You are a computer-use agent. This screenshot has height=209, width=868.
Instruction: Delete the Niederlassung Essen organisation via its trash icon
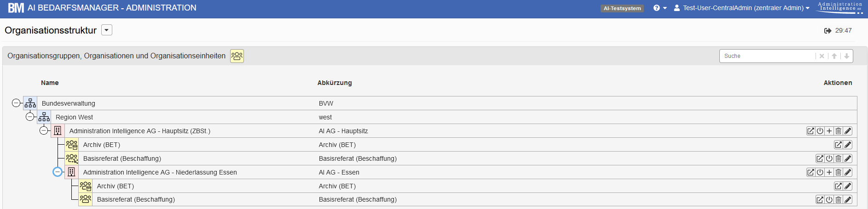[x=839, y=172]
